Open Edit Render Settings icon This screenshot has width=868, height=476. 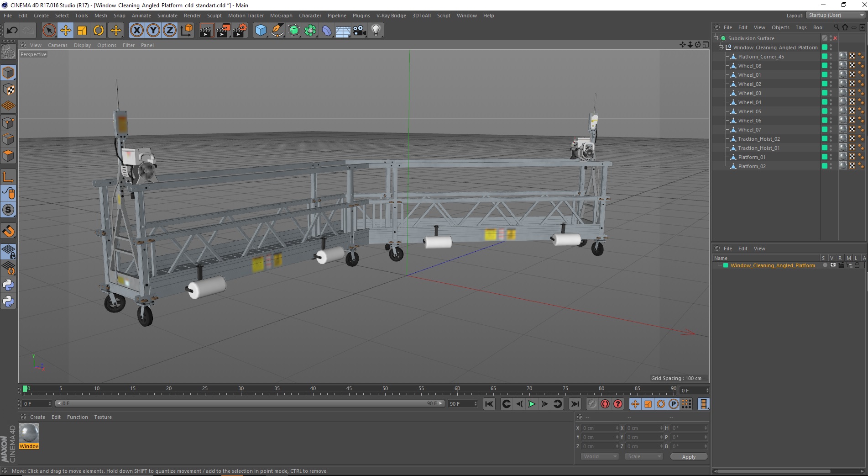[240, 31]
